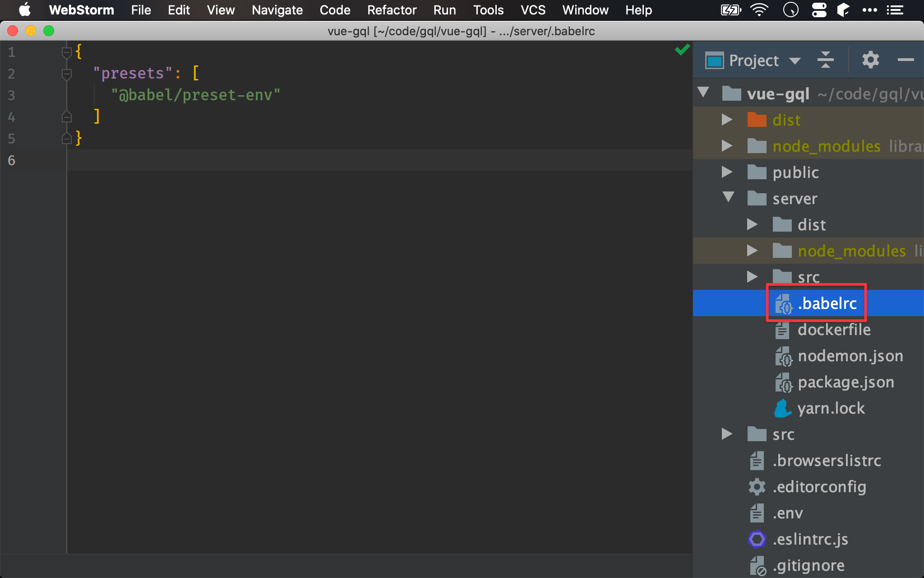The image size is (924, 578).
Task: Open the Notification Center list icon
Action: (895, 10)
